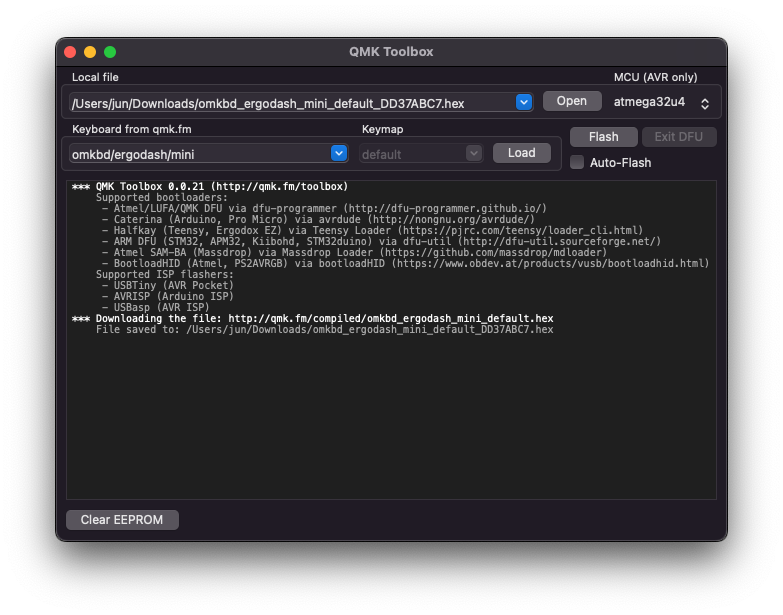Image resolution: width=783 pixels, height=615 pixels.
Task: Click the Open button for local file
Action: pyautogui.click(x=572, y=101)
